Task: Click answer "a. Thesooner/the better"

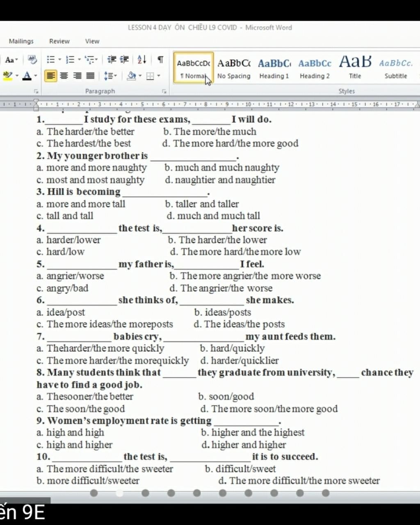Action: (x=85, y=397)
